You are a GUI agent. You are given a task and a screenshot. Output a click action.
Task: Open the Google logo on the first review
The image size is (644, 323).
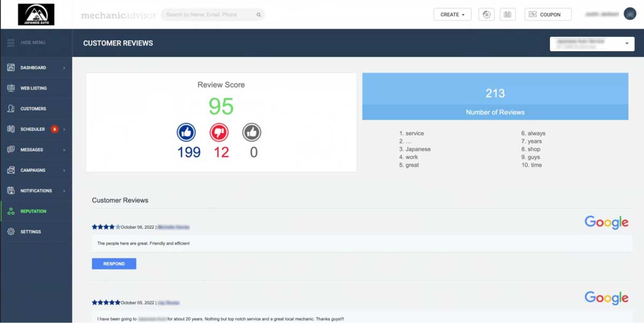(606, 222)
